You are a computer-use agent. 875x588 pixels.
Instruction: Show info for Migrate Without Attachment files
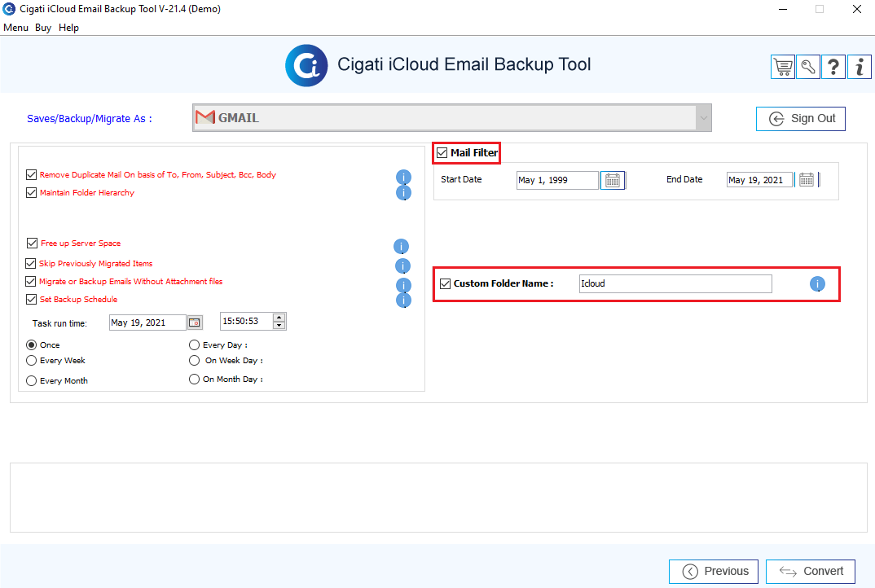(x=403, y=285)
